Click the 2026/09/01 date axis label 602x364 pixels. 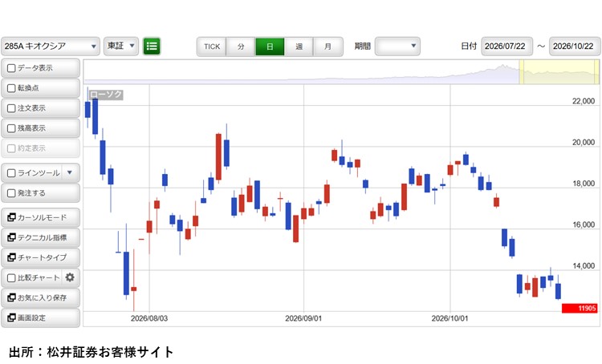[x=303, y=318]
